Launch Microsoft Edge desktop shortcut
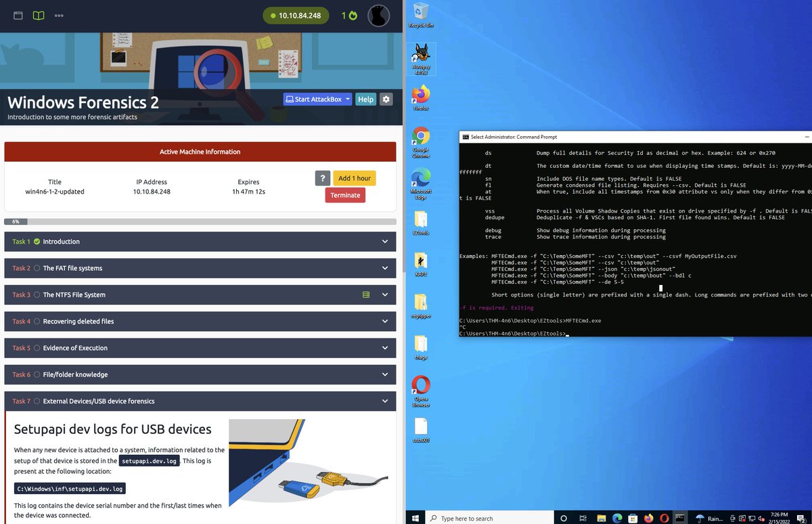The height and width of the screenshot is (524, 812). coord(421,184)
